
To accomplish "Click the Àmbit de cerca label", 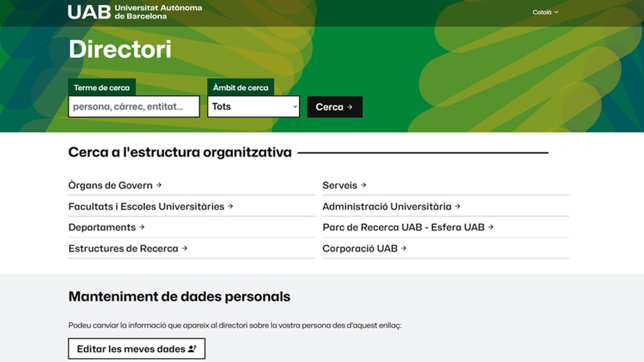I will tap(240, 87).
